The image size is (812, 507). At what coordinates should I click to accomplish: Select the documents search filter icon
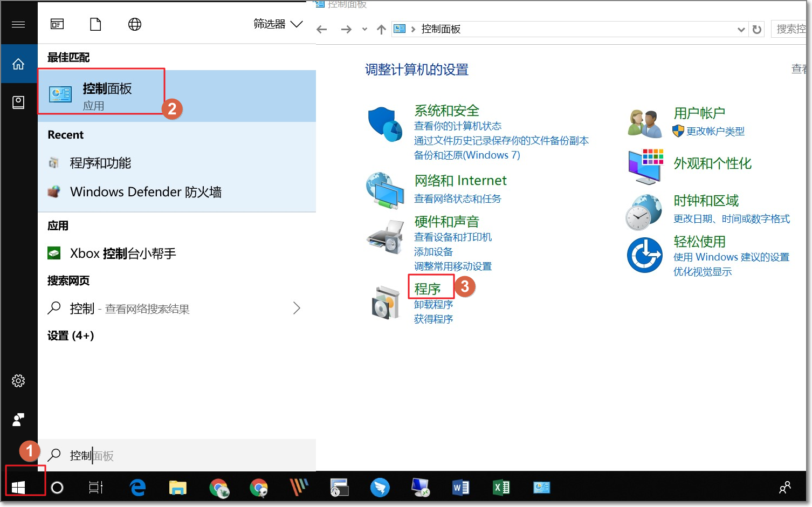pyautogui.click(x=95, y=24)
